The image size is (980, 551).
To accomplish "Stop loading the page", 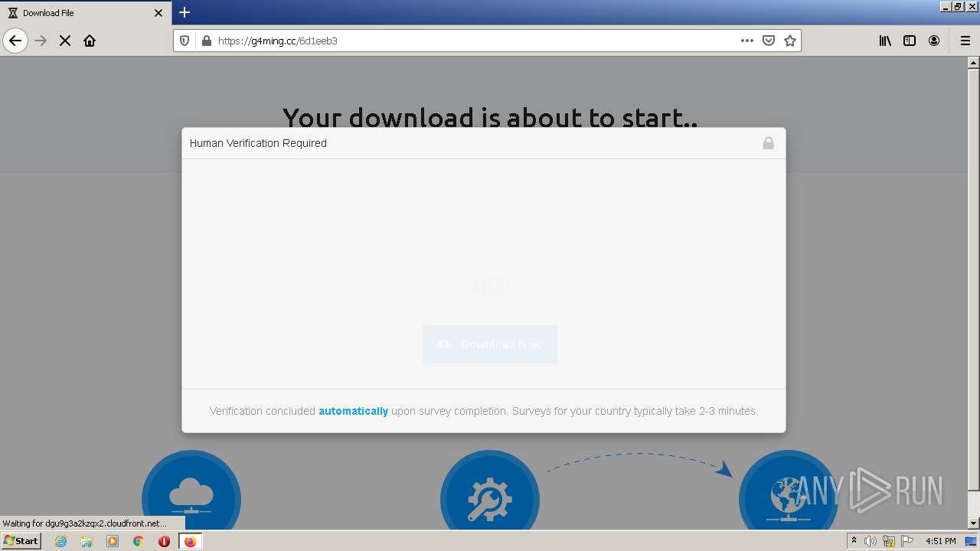I will coord(65,41).
